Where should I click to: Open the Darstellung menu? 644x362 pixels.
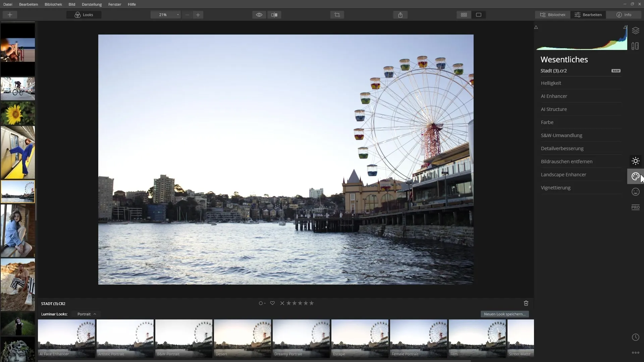click(x=92, y=4)
